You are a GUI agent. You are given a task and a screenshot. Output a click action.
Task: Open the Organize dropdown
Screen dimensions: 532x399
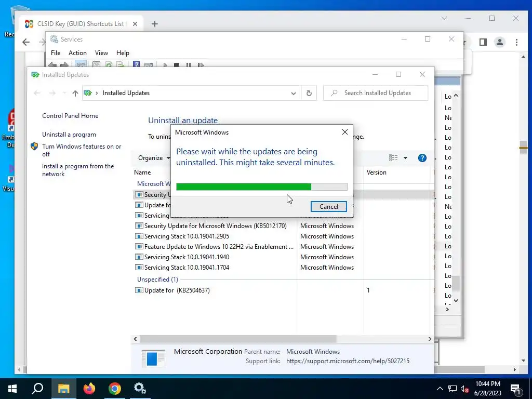click(154, 158)
